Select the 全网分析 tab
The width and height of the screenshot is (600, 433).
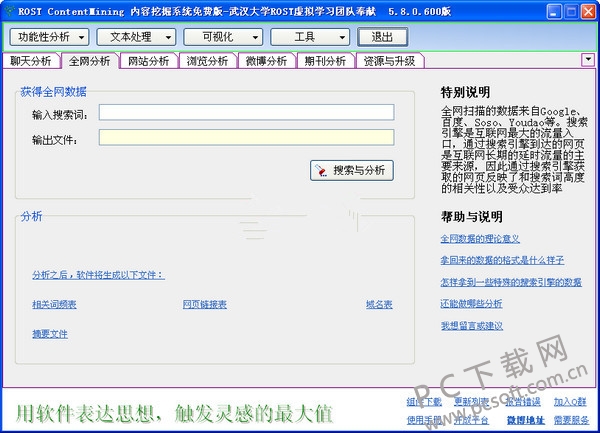[x=90, y=61]
